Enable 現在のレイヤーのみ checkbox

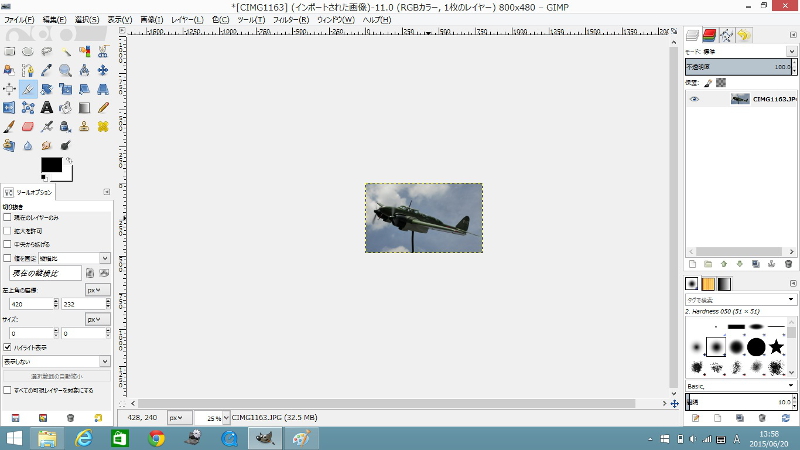point(7,217)
